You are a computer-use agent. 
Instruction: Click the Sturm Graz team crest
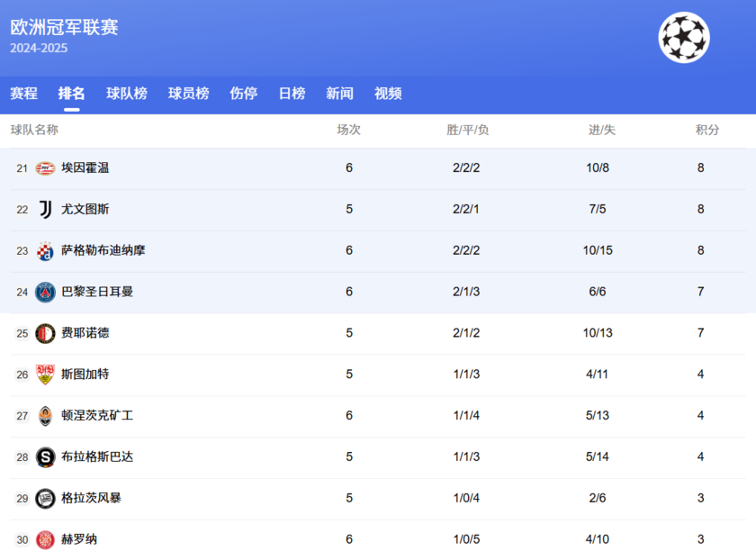pos(45,498)
